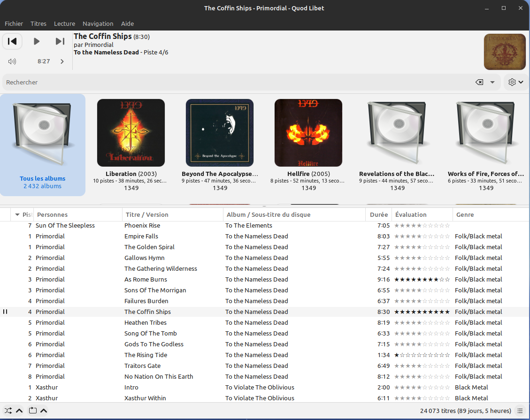Open the album browser settings gear dropdown
This screenshot has height=420, width=530.
click(x=515, y=82)
